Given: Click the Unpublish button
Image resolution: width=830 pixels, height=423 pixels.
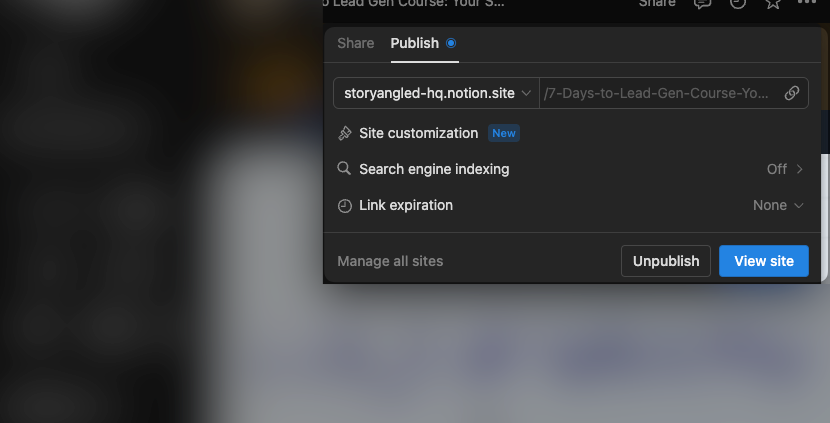Looking at the screenshot, I should pos(666,261).
